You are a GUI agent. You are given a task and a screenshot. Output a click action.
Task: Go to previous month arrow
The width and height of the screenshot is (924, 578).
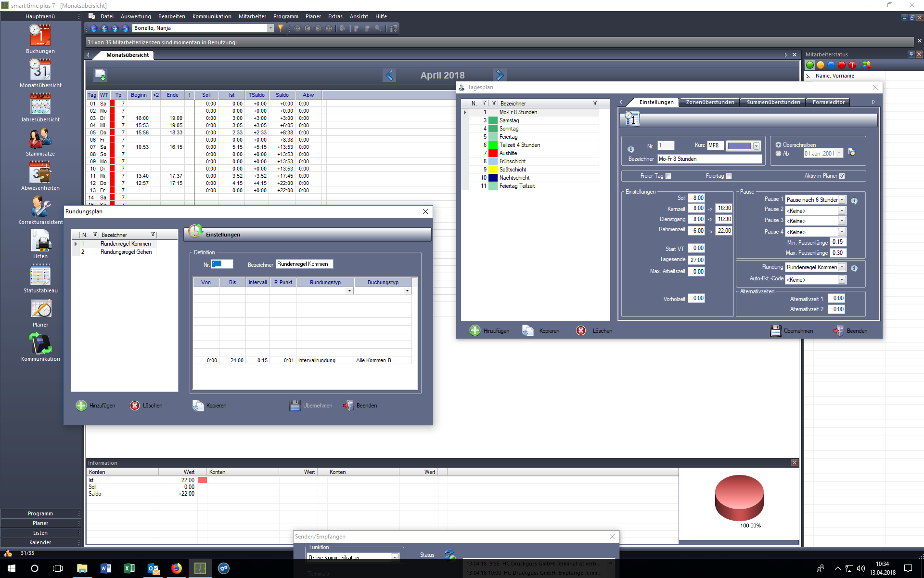click(389, 75)
